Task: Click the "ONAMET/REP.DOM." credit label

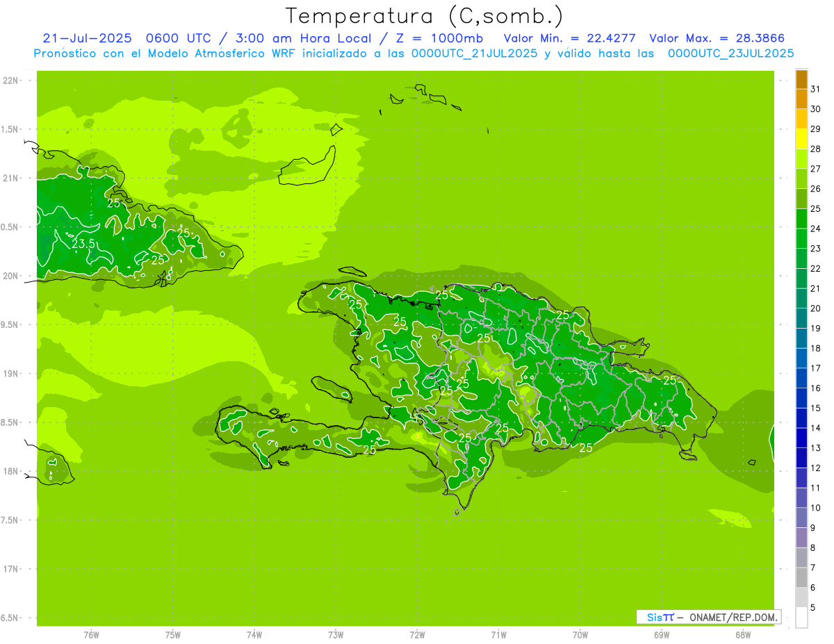Action: [734, 617]
